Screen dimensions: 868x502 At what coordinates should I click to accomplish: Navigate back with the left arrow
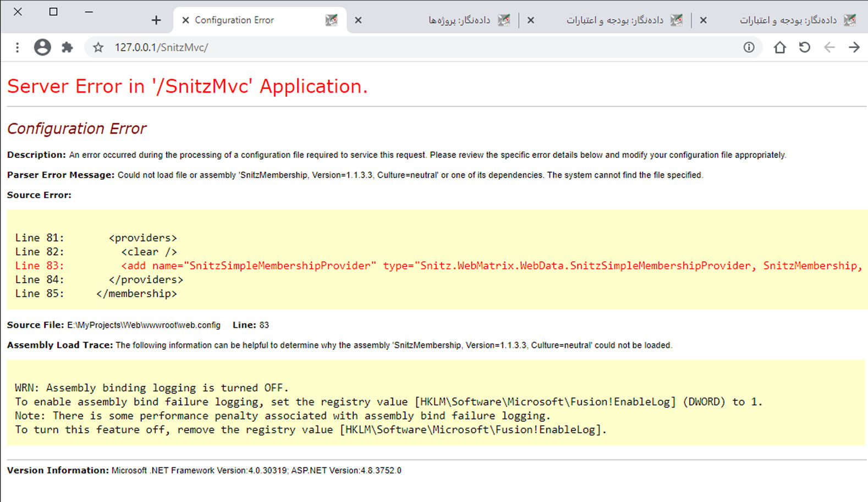829,48
